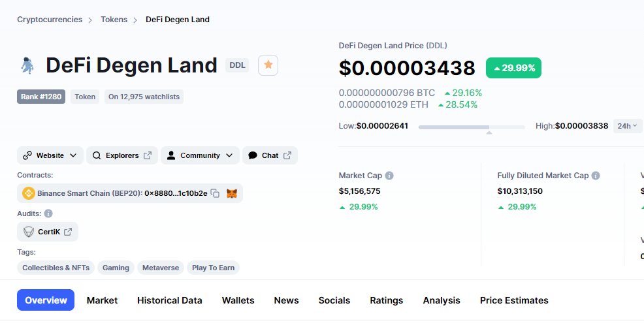Add token to MetaMask fox icon

(232, 193)
